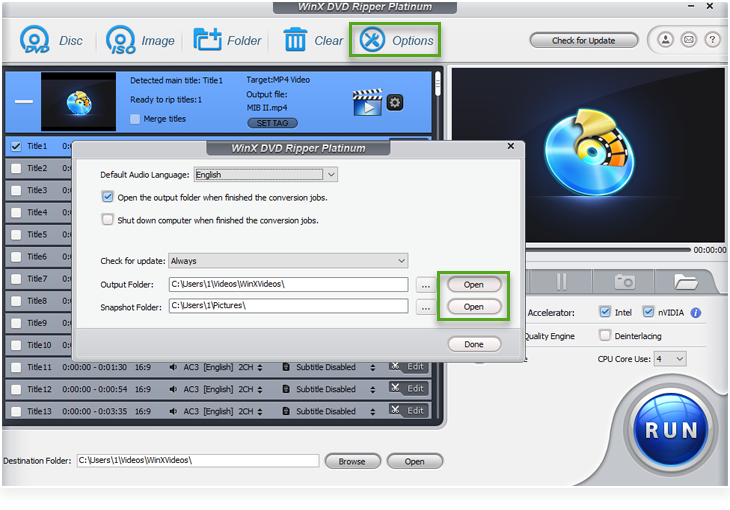730x510 pixels.
Task: Change audio track stepper on Title 12
Action: coord(260,389)
